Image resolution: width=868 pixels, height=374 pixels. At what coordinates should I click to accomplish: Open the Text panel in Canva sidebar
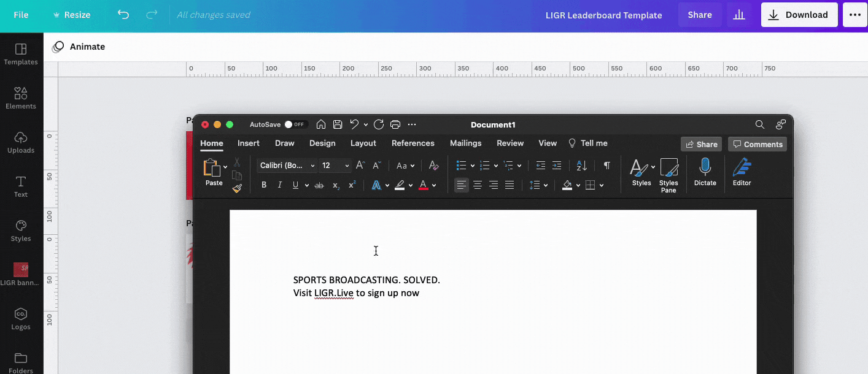coord(21,186)
